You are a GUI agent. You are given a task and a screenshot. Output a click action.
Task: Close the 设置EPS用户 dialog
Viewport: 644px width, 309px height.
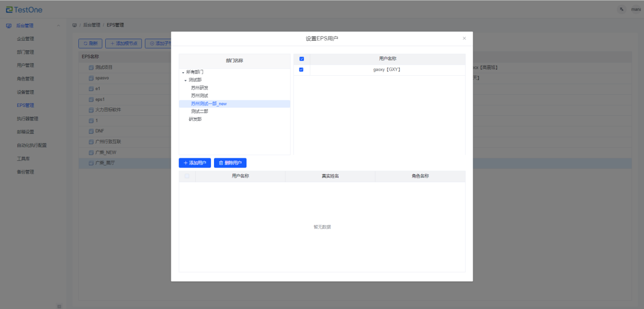464,38
